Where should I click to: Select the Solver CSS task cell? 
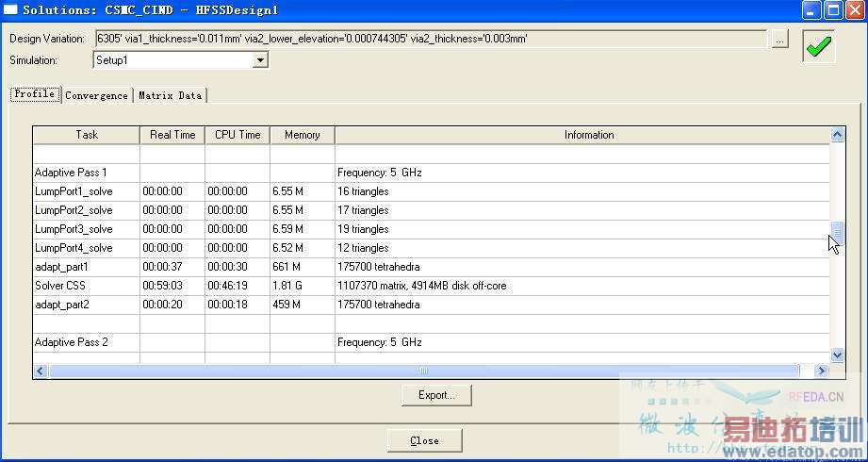[87, 286]
